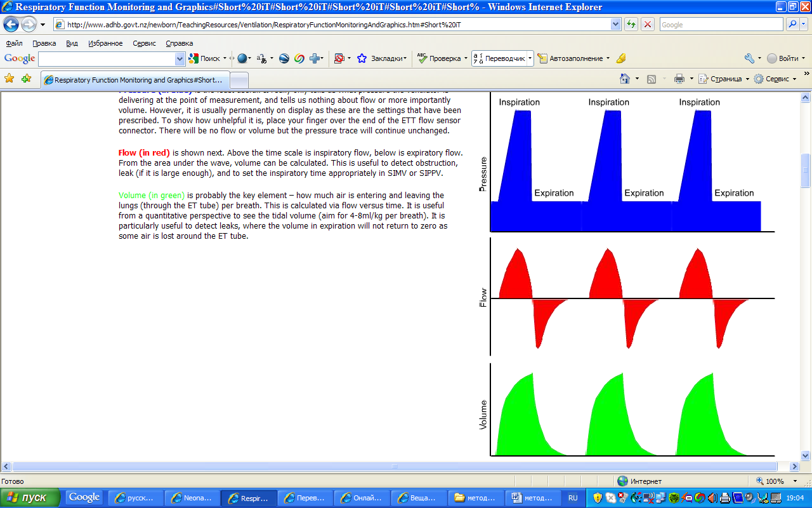This screenshot has height=508, width=812.
Task: Click the Переводчик translator button
Action: click(x=500, y=58)
